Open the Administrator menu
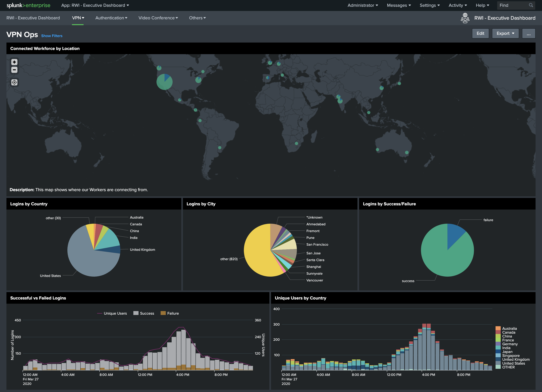 click(362, 5)
